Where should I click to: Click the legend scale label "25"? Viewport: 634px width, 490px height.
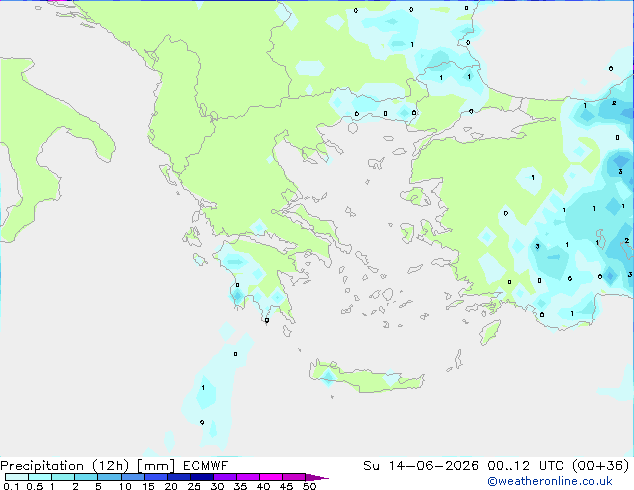coord(194,486)
